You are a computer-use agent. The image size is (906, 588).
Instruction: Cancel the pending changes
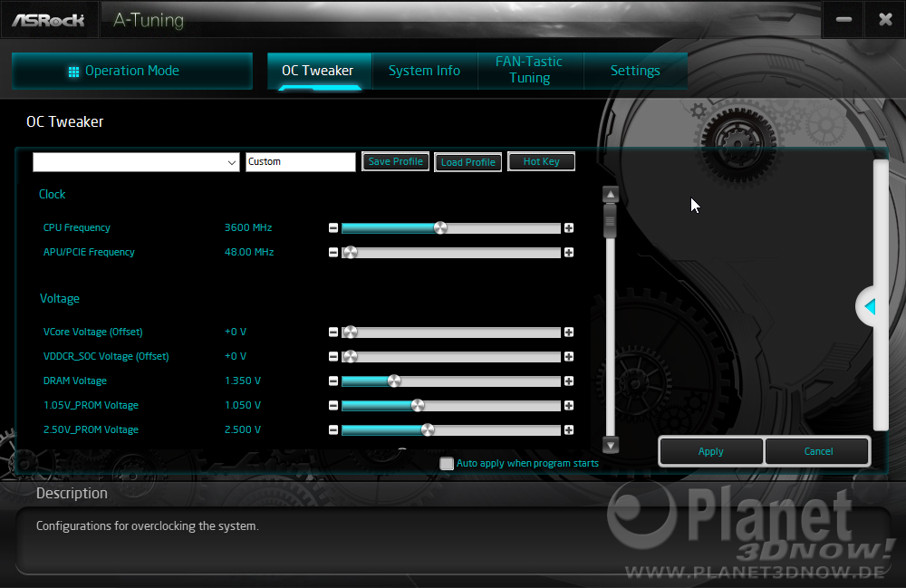click(x=818, y=452)
